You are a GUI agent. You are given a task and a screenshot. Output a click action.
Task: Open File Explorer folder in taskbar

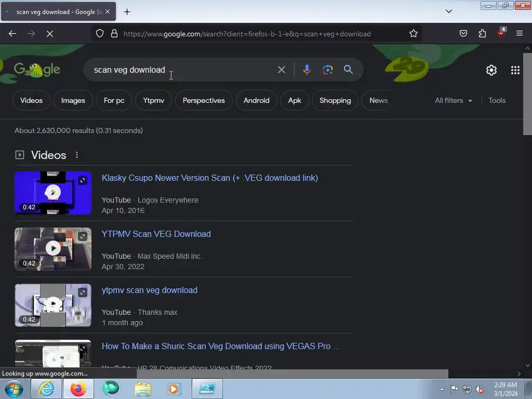(x=143, y=389)
